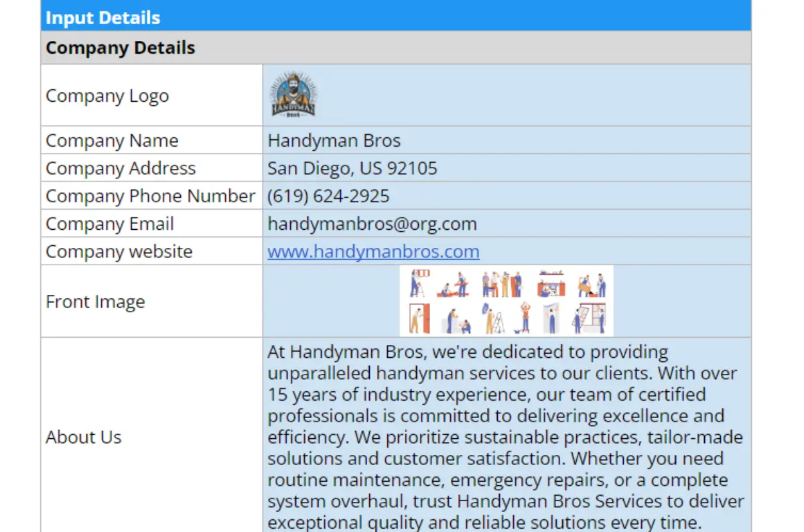Click the email cell handymanbros@org.com
Image resolution: width=804 pixels, height=532 pixels.
click(507, 223)
